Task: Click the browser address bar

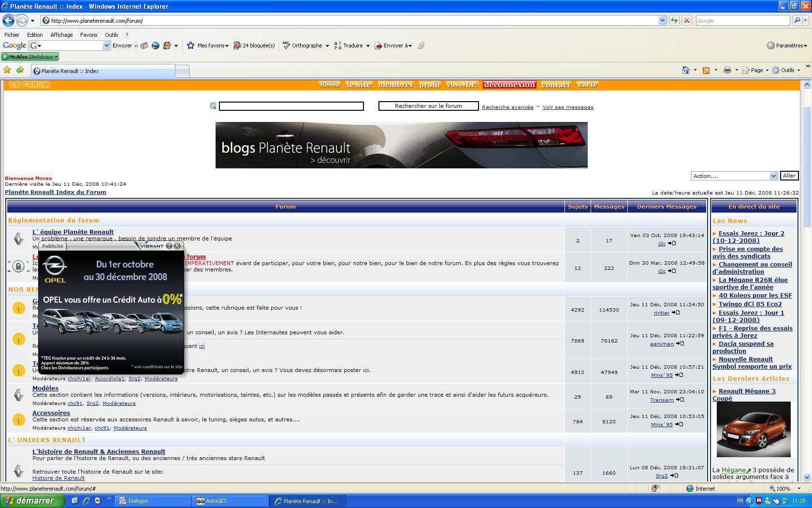Action: [353, 20]
